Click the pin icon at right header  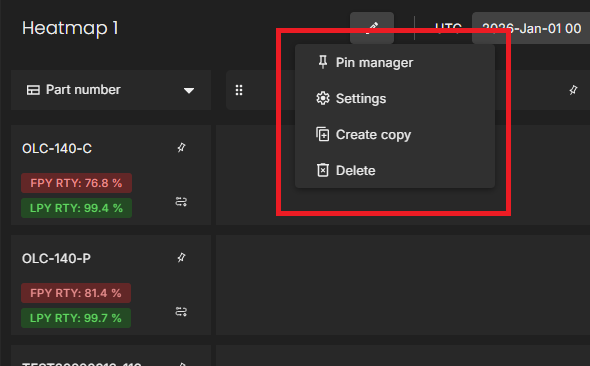573,90
